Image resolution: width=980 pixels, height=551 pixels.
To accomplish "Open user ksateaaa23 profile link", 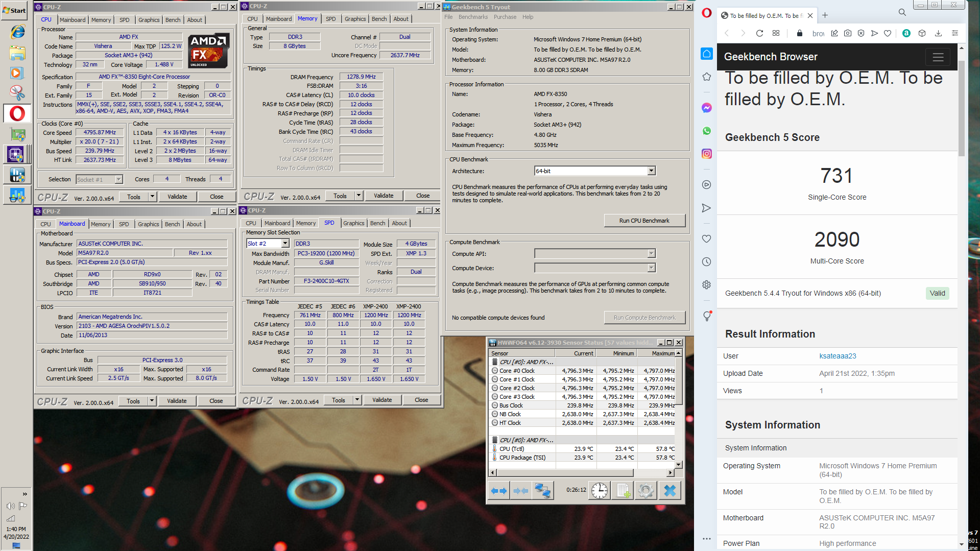I will [x=838, y=356].
